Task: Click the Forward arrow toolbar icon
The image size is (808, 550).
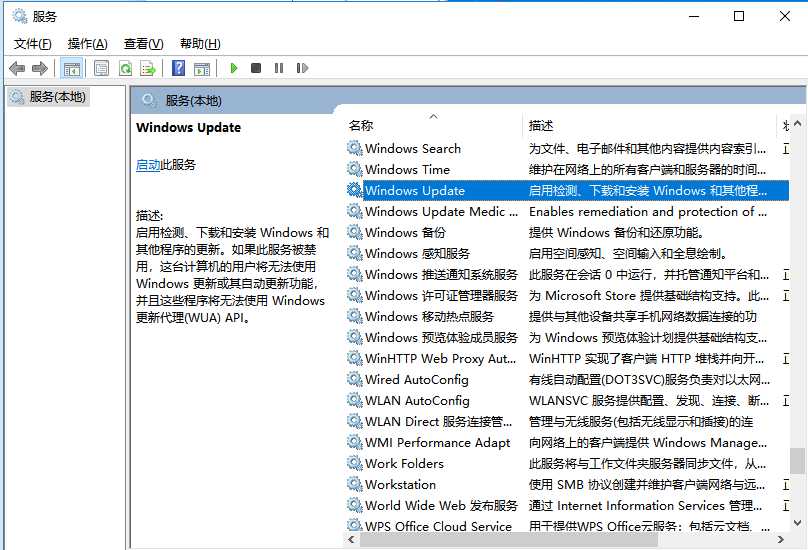Action: pos(40,68)
